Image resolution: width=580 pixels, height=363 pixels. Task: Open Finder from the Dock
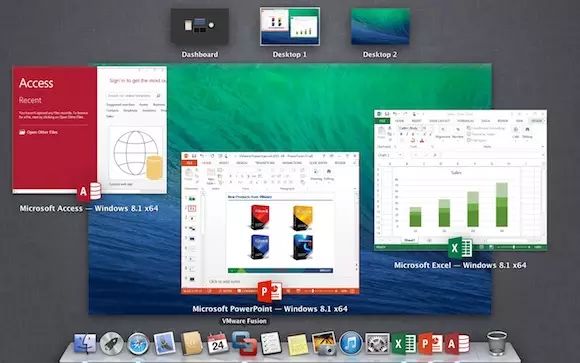coord(85,343)
